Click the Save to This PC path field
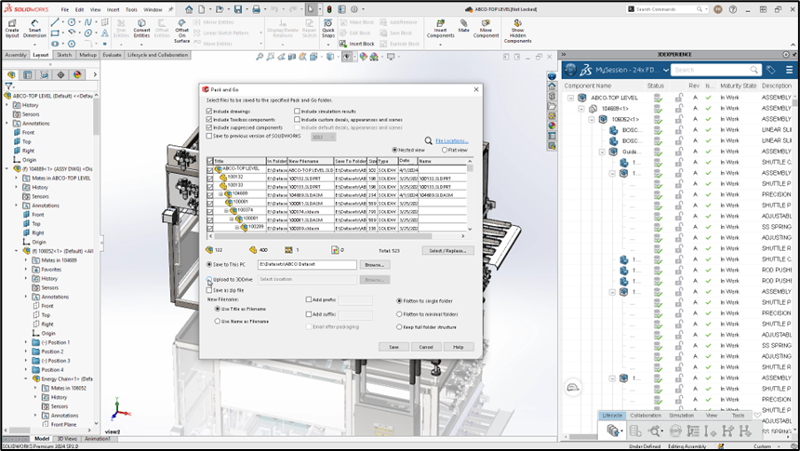 (307, 264)
